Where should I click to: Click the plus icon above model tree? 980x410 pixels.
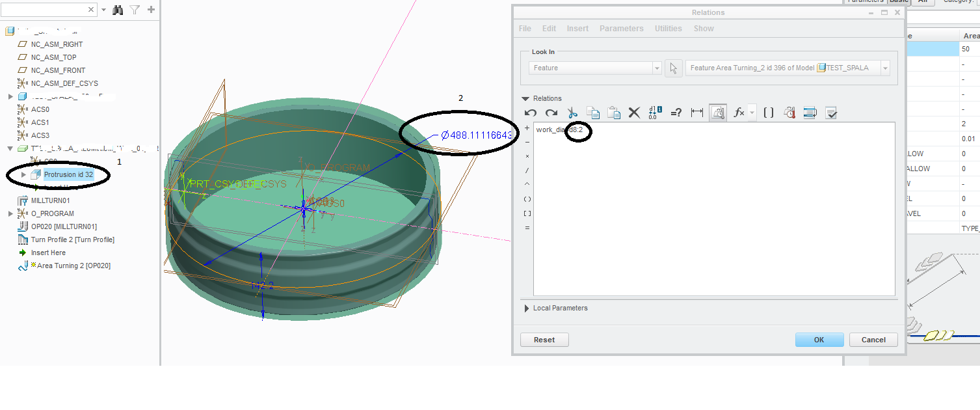tap(152, 10)
